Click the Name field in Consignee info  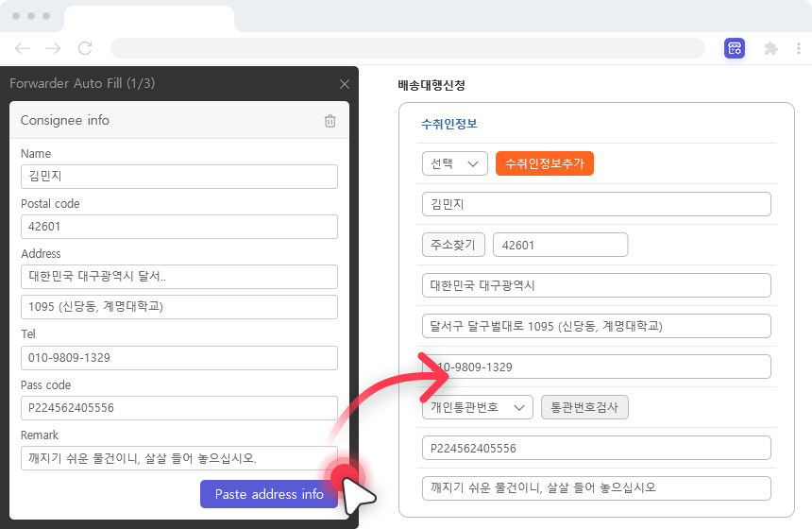179,177
